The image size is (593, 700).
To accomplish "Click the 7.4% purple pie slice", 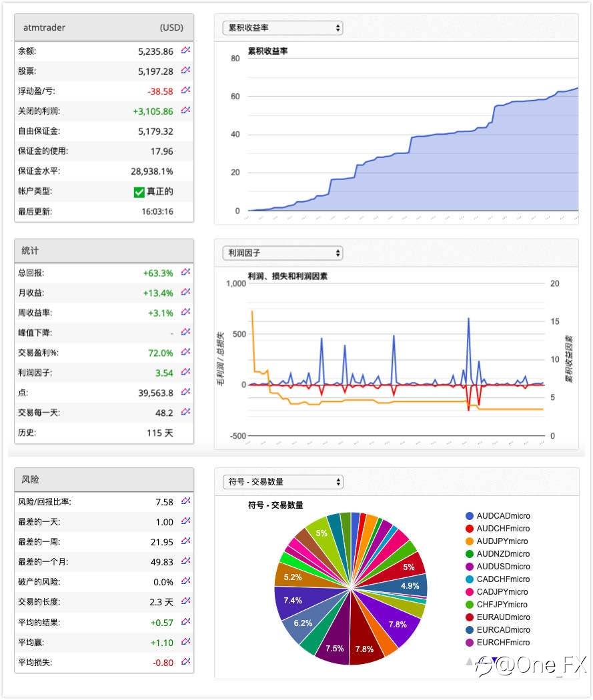I will coord(297,601).
